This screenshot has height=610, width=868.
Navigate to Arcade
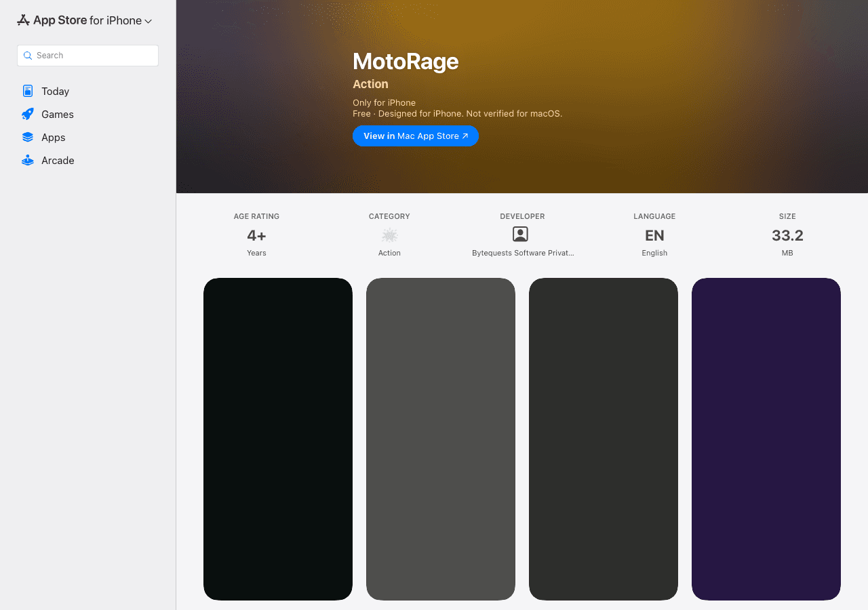[58, 161]
